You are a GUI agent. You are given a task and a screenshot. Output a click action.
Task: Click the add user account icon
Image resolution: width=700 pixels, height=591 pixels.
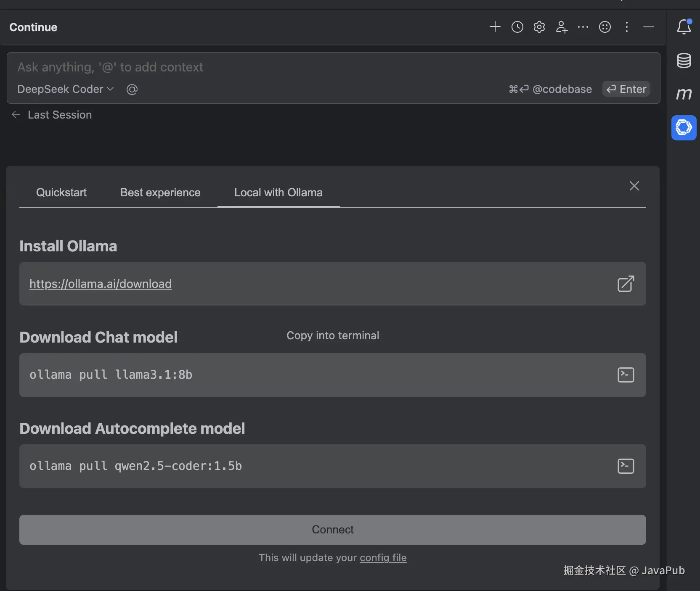(561, 27)
